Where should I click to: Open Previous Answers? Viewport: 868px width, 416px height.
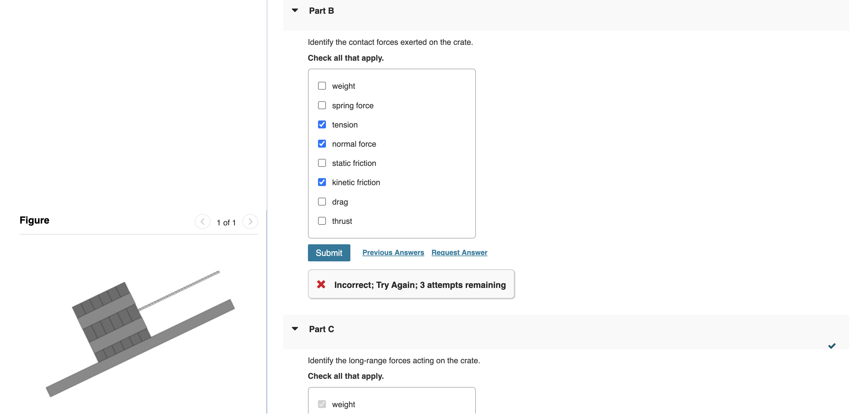click(x=393, y=252)
